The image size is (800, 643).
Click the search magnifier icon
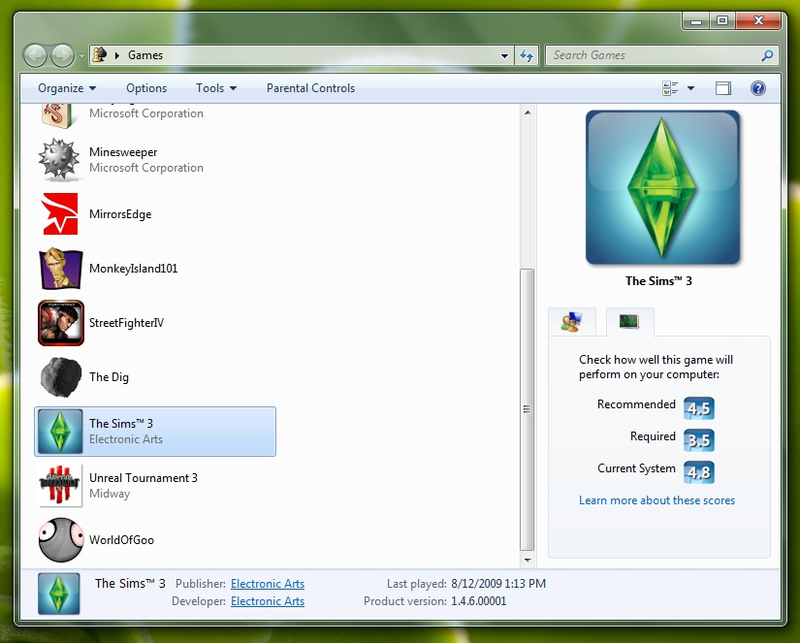tap(767, 55)
